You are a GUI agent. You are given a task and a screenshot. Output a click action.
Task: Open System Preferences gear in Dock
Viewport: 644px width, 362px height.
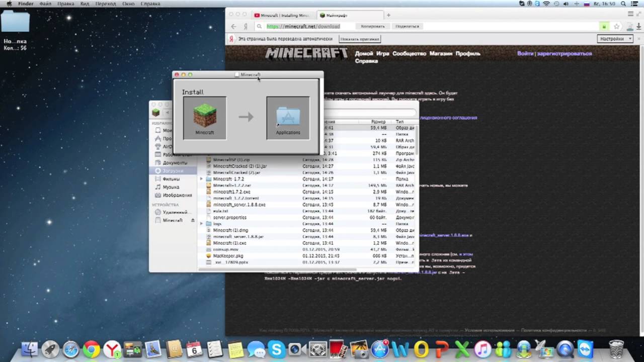[x=318, y=348]
